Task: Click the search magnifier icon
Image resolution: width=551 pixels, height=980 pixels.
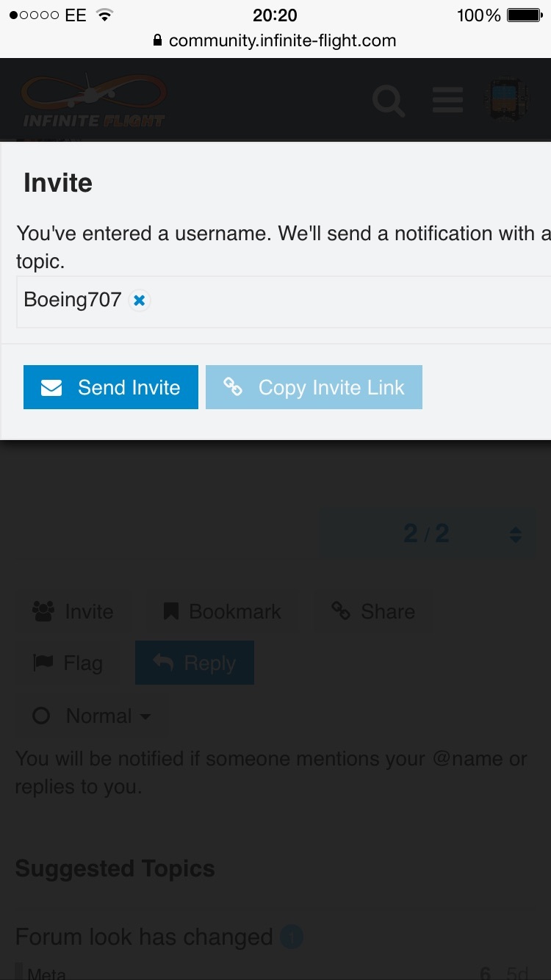Action: tap(388, 101)
